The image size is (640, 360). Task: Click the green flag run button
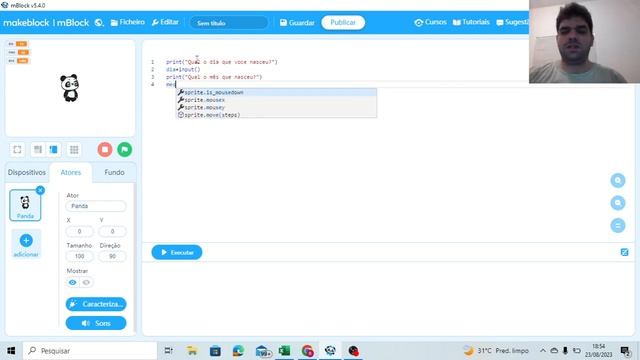124,149
